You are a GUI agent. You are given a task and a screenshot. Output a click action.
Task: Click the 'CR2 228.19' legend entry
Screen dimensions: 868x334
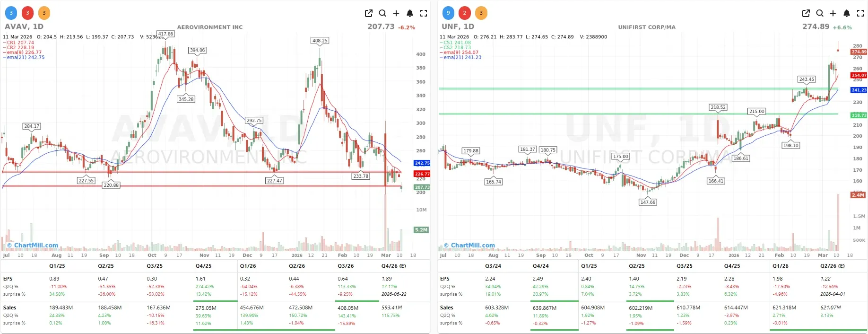point(18,47)
